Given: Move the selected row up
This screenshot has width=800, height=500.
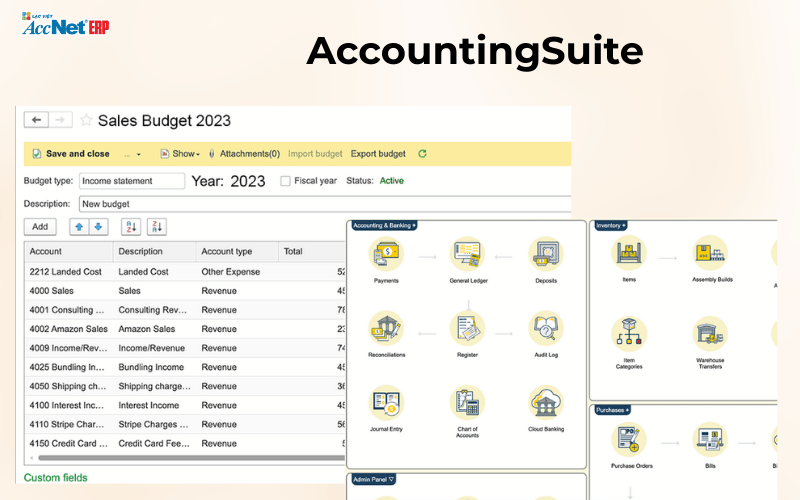Looking at the screenshot, I should [x=79, y=227].
